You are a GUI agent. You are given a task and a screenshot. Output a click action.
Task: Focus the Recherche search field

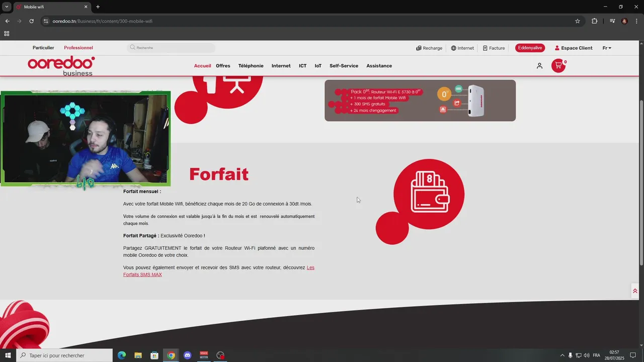click(x=171, y=48)
